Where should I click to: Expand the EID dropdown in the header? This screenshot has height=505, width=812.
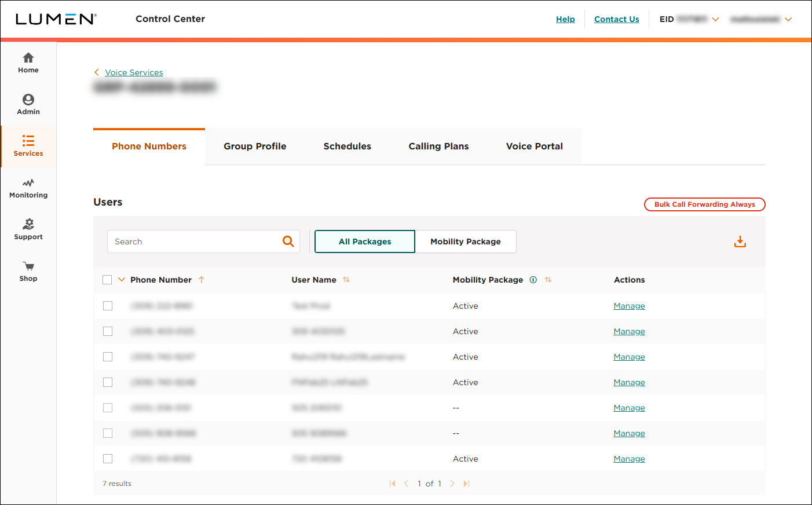716,19
